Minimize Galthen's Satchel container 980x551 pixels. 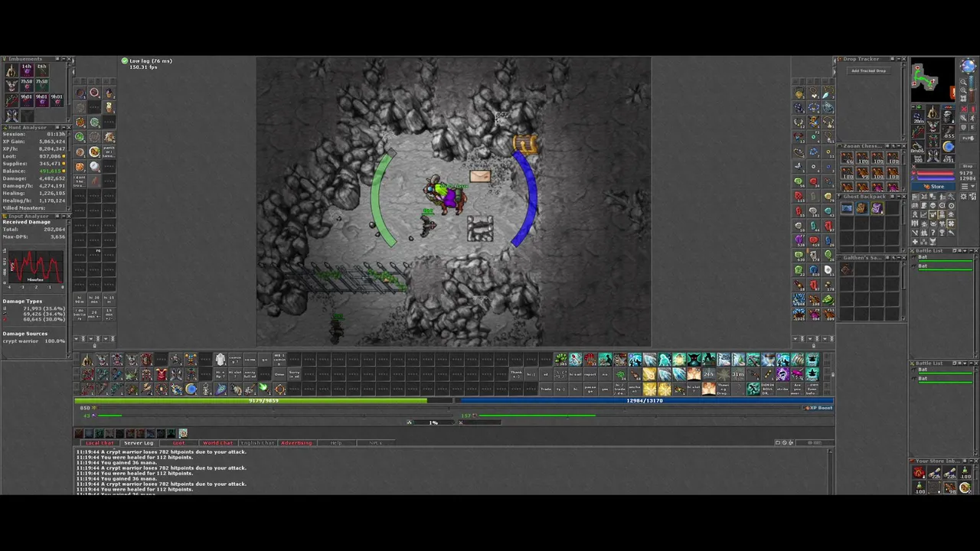coord(899,258)
